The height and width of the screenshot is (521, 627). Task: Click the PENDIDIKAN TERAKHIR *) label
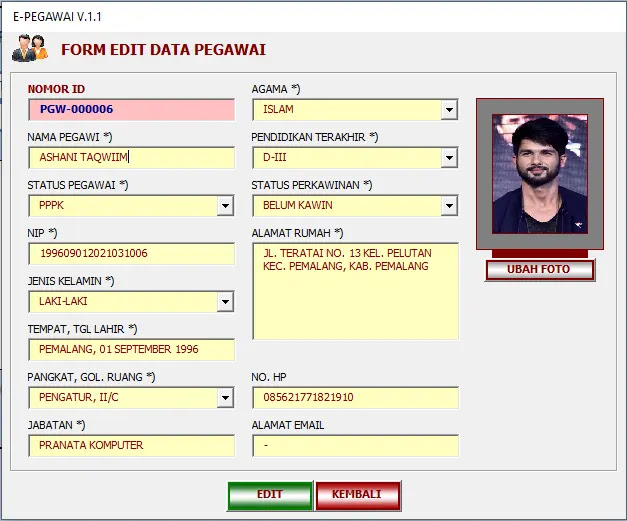click(314, 137)
